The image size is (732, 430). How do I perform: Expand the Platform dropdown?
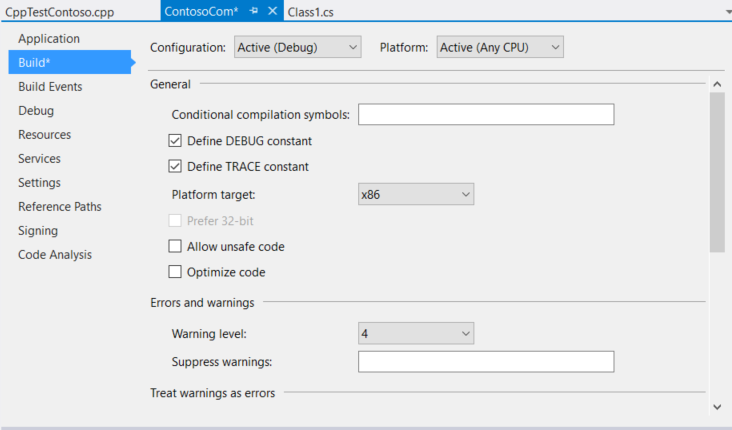coord(500,47)
